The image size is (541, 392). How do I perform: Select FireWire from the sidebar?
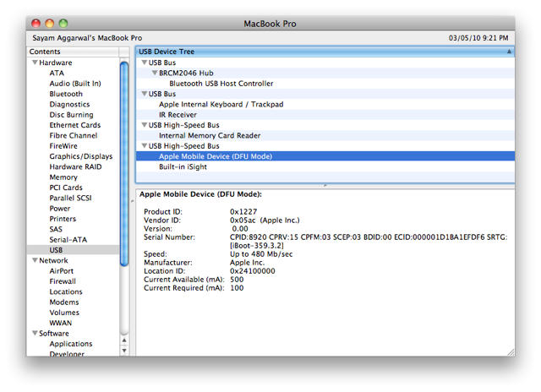pos(63,146)
